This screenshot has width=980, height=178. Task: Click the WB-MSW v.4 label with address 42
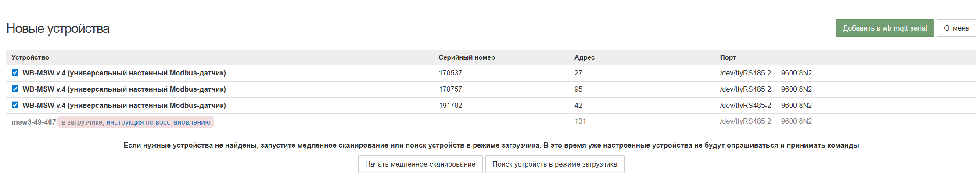coord(124,105)
